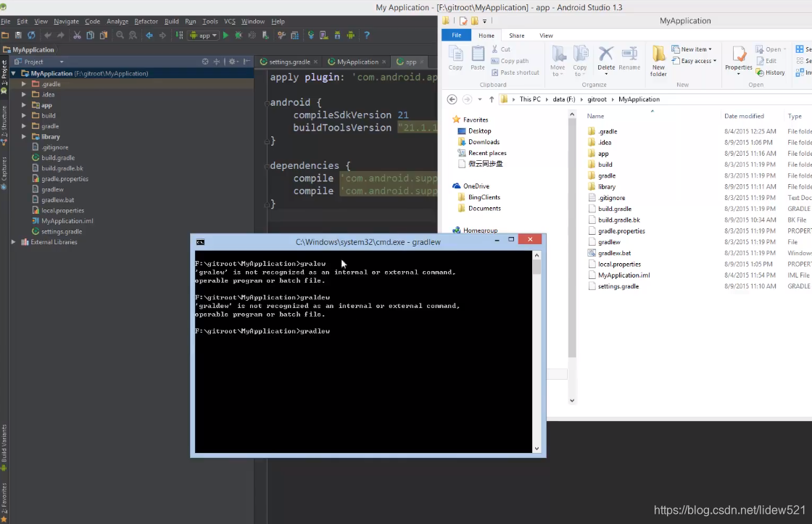This screenshot has width=812, height=524.
Task: Click the Open folder icon in Android Studio toolbar
Action: coord(5,36)
